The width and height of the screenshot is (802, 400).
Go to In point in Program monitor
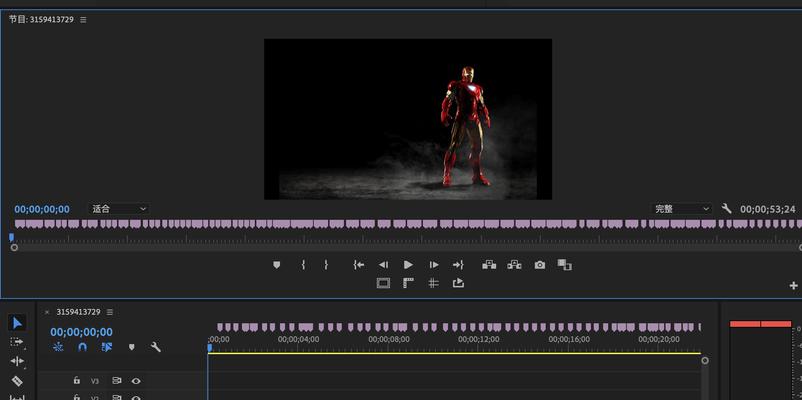tap(359, 265)
